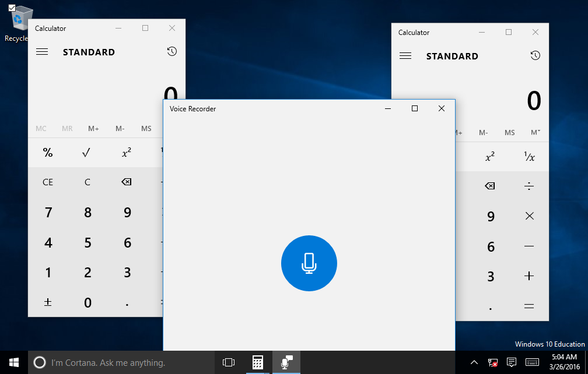Select the Recycle Bin desktop icon
The width and height of the screenshot is (588, 374).
(18, 23)
